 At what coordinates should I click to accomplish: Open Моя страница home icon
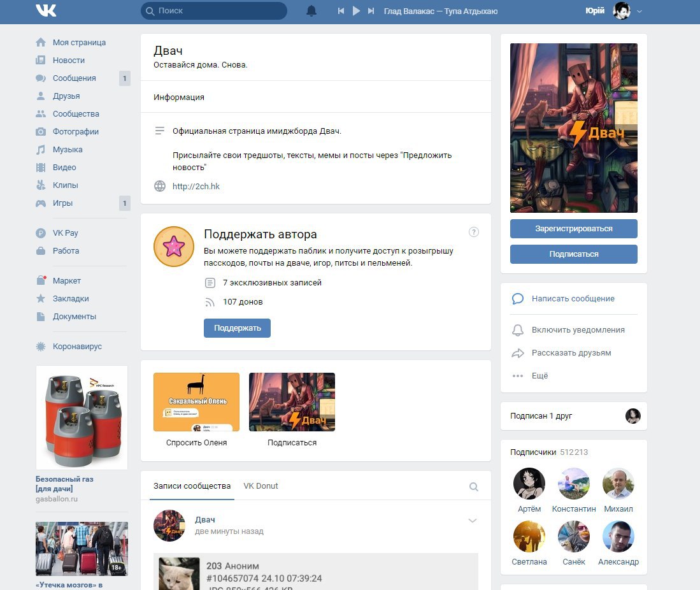click(x=41, y=43)
